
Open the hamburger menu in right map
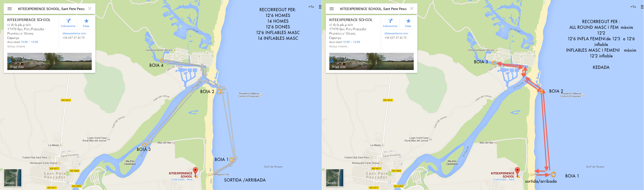(332, 9)
